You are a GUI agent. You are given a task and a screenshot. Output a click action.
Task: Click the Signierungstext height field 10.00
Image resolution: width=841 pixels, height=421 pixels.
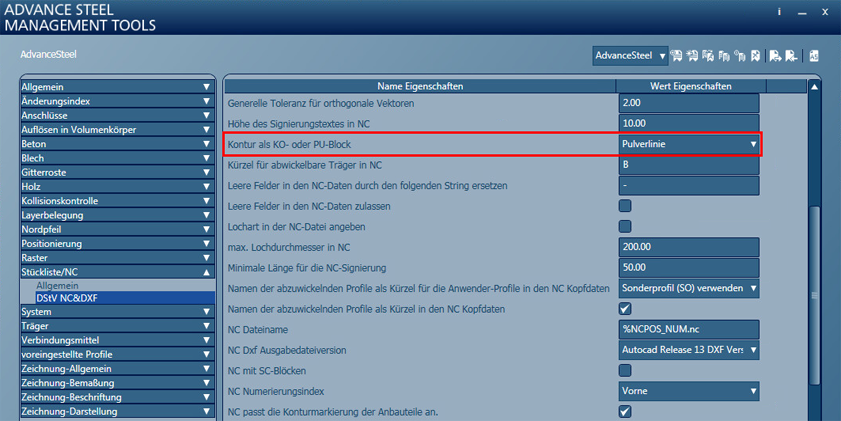tap(689, 123)
